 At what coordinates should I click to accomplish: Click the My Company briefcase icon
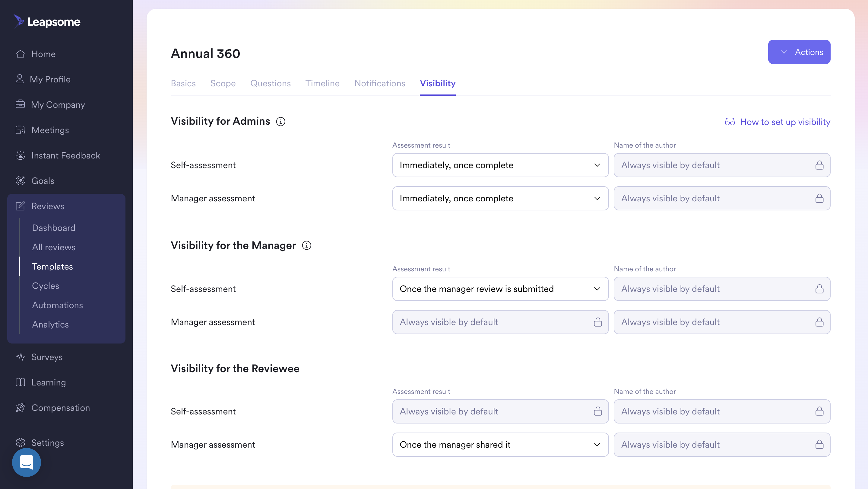click(x=20, y=104)
